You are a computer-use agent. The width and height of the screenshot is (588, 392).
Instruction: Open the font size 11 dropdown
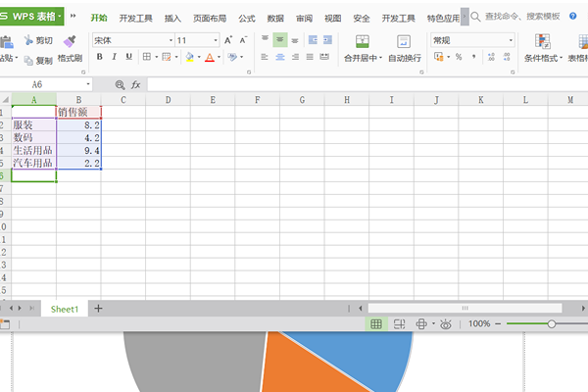216,40
